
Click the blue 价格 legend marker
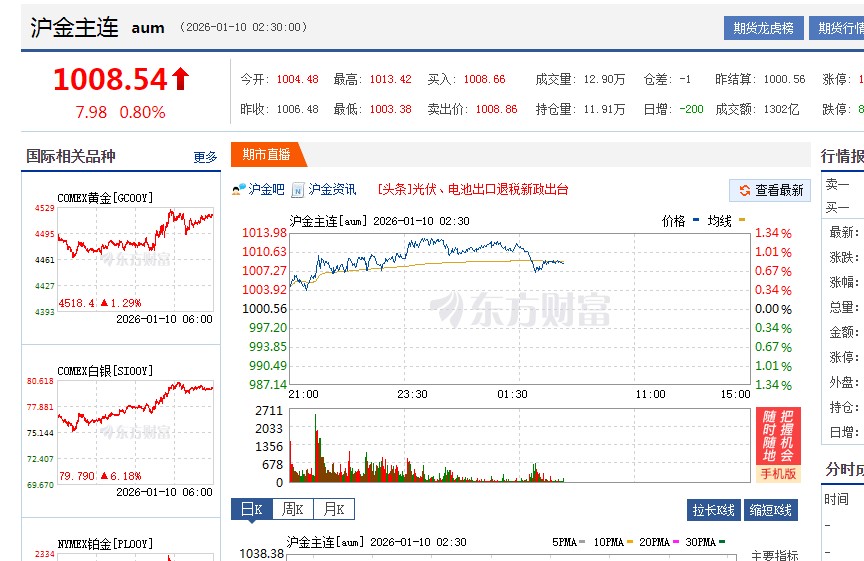click(695, 220)
